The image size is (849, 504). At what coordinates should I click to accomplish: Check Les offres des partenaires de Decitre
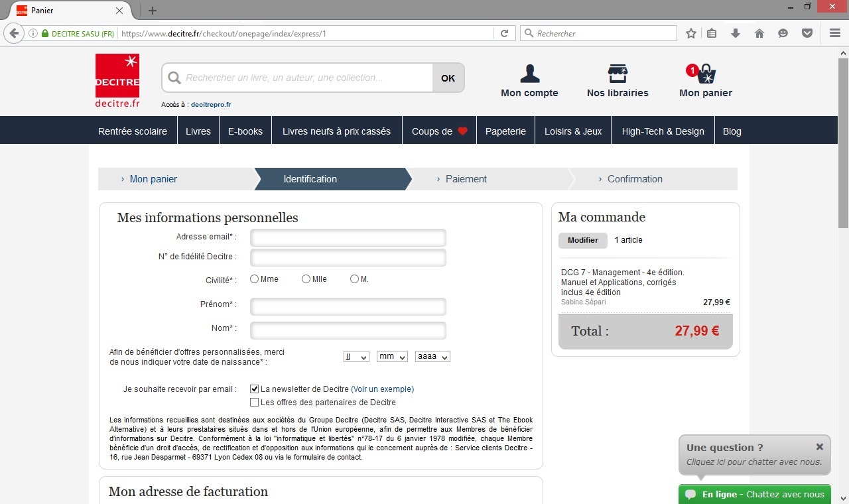(254, 403)
